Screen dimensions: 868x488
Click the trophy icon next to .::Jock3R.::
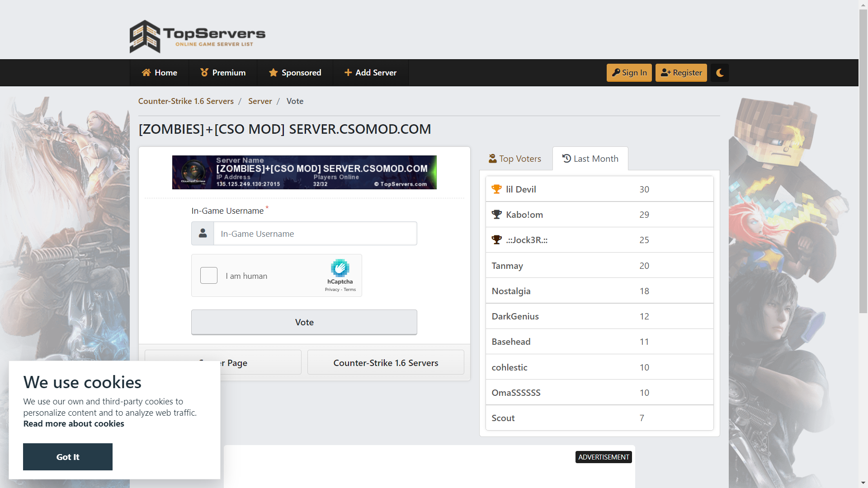click(x=496, y=240)
